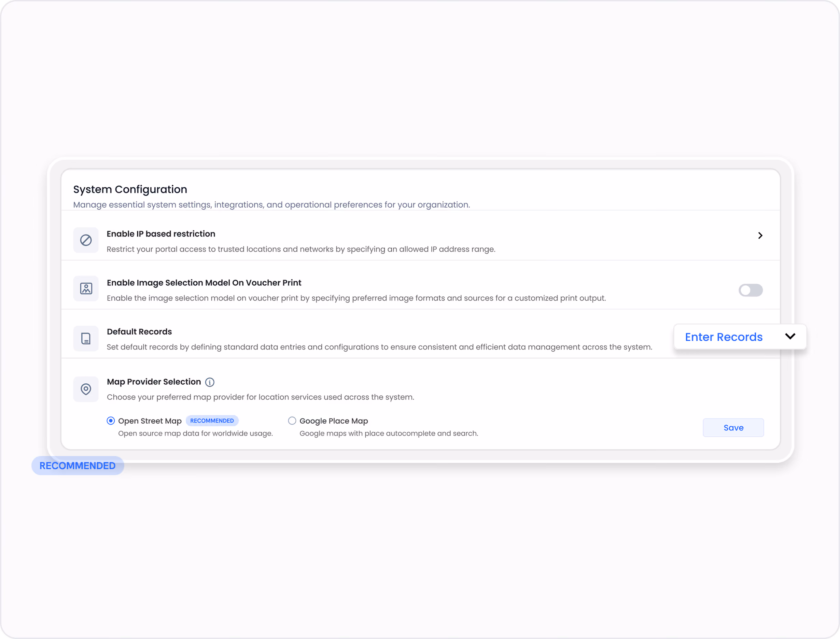Click the Save button
Image resolution: width=840 pixels, height=639 pixels.
pos(733,427)
